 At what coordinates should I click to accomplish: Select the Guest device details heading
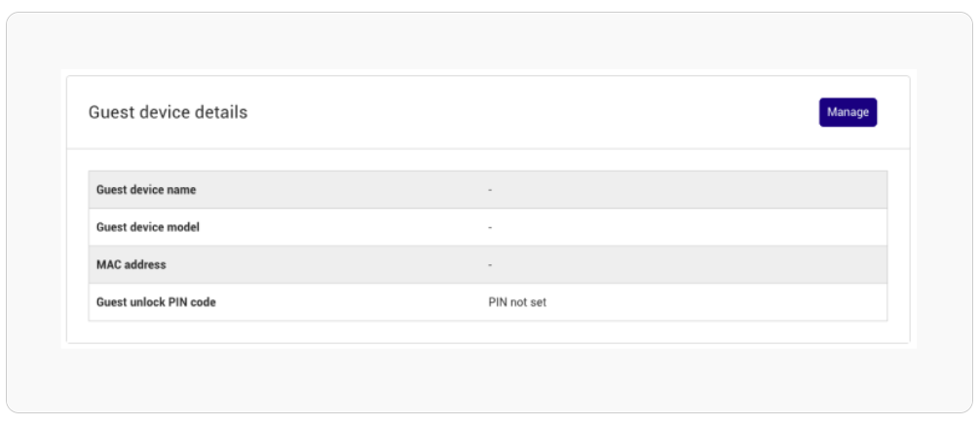coord(169,112)
